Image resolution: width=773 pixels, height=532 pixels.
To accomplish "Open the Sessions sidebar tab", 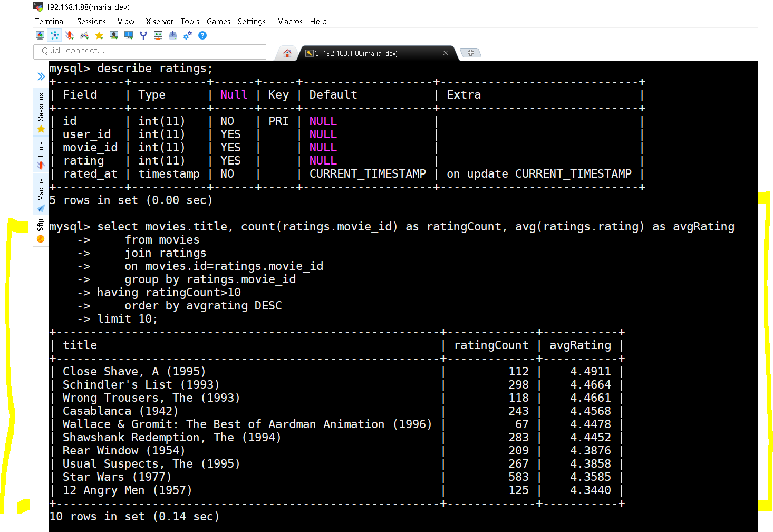I will click(x=41, y=112).
